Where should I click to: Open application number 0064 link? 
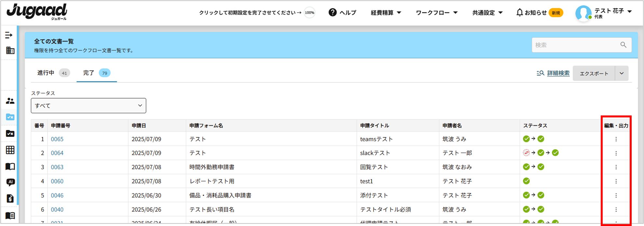[57, 153]
